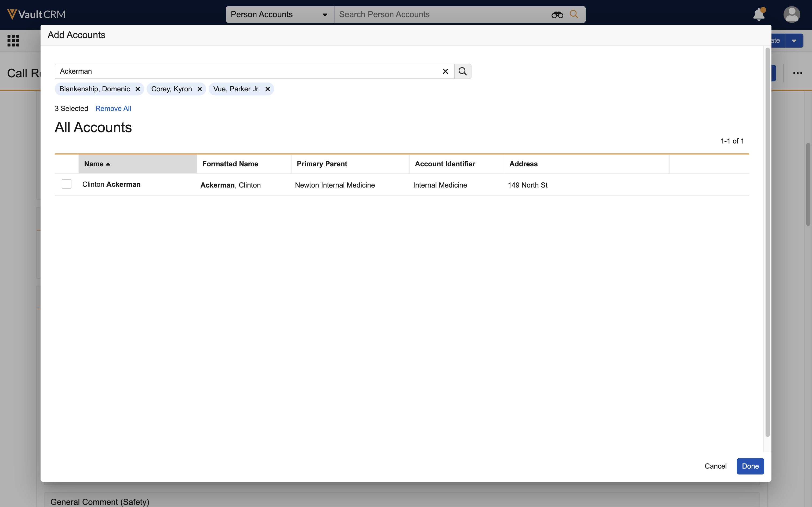812x507 pixels.
Task: Click the Primary Parent column header
Action: tap(322, 164)
